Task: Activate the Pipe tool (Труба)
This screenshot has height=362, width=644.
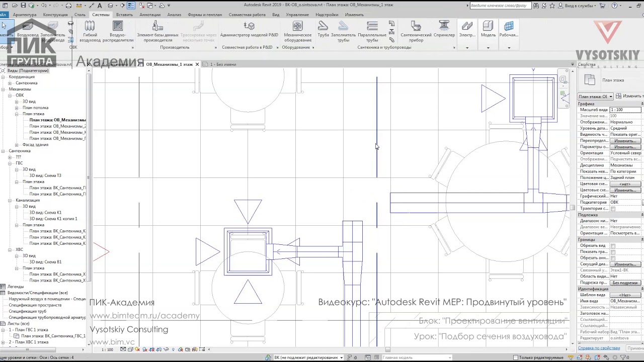Action: coord(323,29)
